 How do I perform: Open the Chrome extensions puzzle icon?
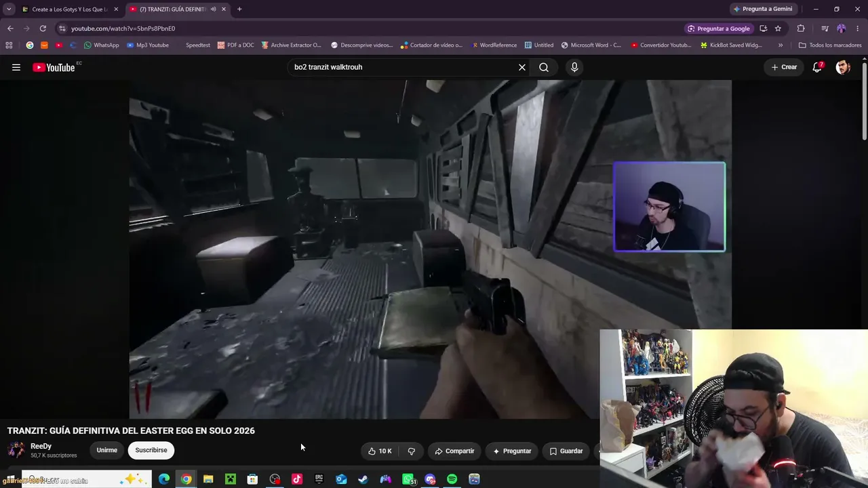pyautogui.click(x=801, y=28)
